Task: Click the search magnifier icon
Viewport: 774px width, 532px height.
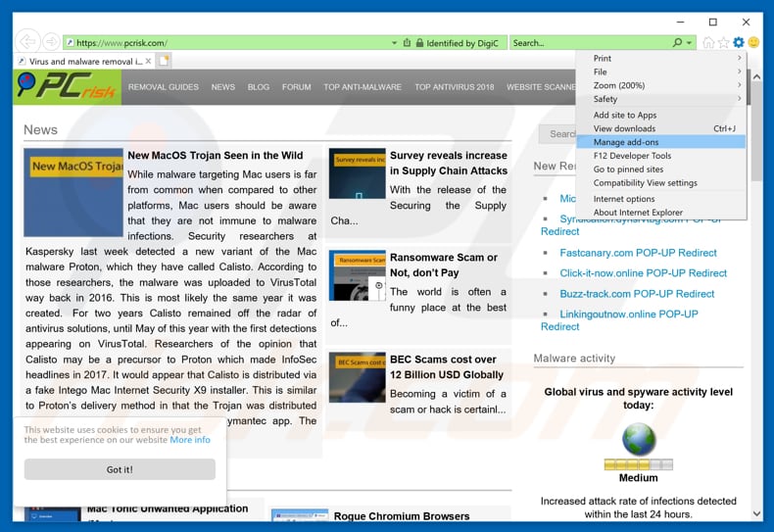Action: coord(677,42)
